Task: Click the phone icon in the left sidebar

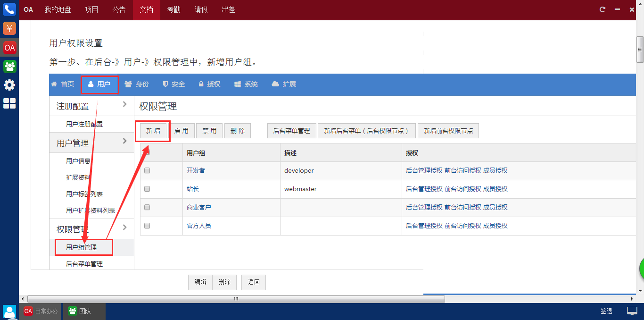Action: pyautogui.click(x=9, y=9)
